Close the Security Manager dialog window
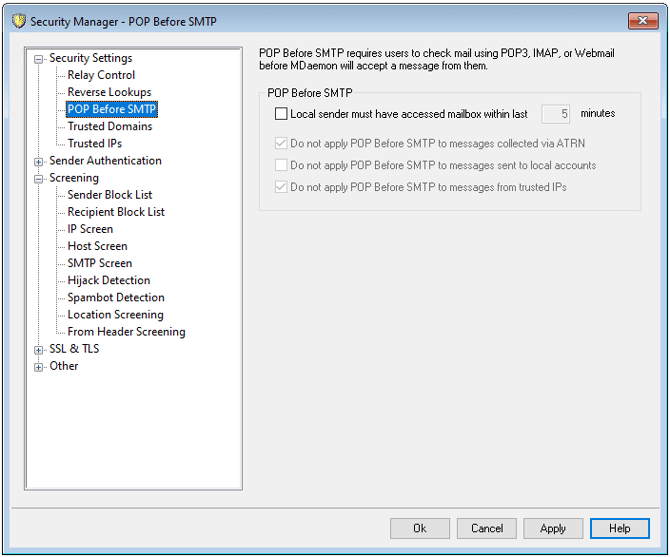This screenshot has width=670, height=557. pyautogui.click(x=635, y=21)
